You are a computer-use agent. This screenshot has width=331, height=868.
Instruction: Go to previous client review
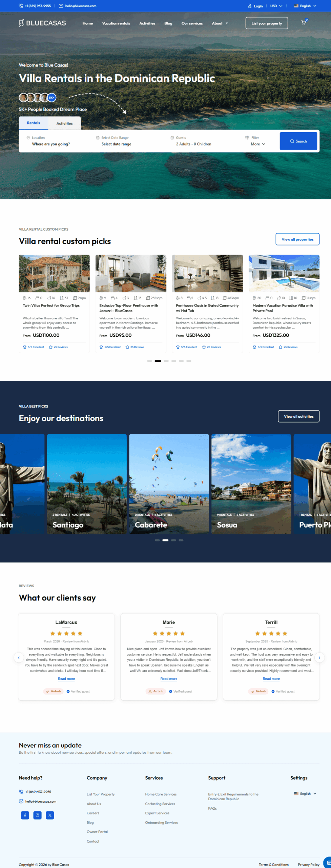[19, 657]
